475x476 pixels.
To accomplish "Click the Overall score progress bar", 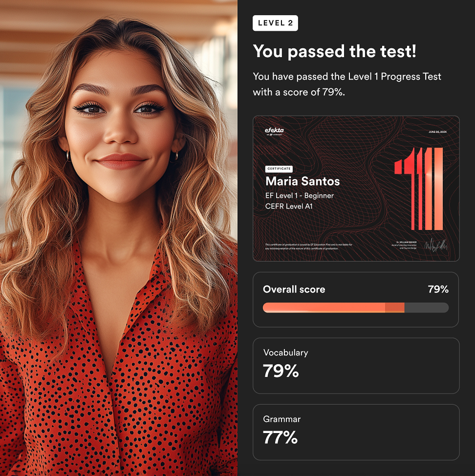I will click(x=356, y=308).
